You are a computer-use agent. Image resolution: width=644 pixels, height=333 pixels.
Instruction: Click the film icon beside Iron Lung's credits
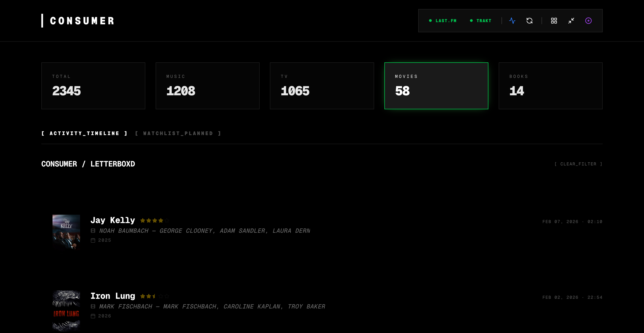pos(93,306)
